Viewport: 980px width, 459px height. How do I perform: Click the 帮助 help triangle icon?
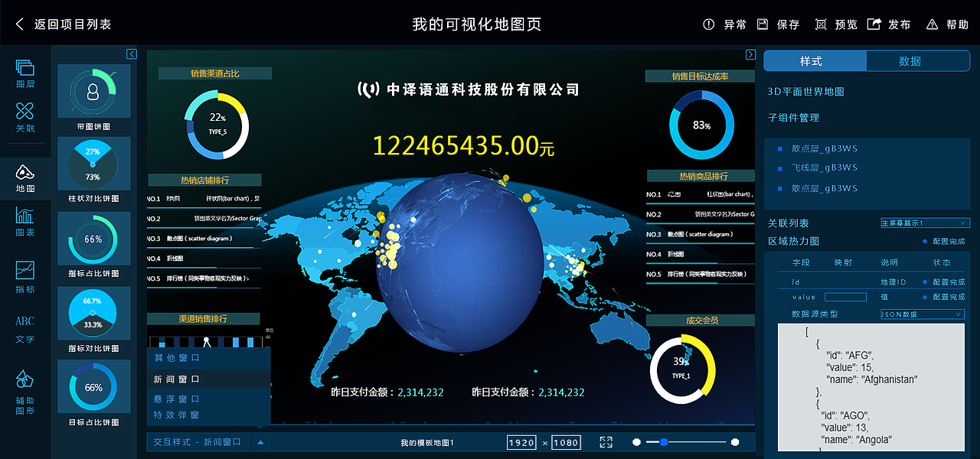(x=932, y=24)
